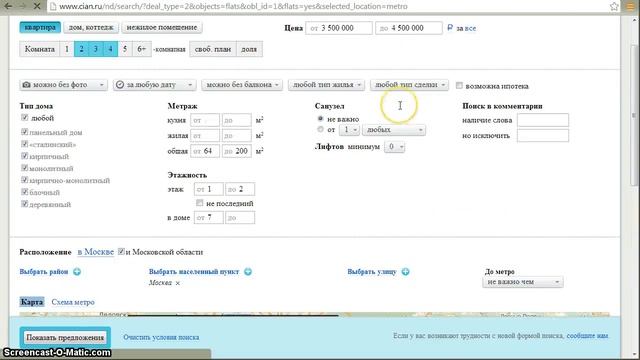Click the minimum price field
Image resolution: width=640 pixels, height=360 pixels.
pos(339,28)
